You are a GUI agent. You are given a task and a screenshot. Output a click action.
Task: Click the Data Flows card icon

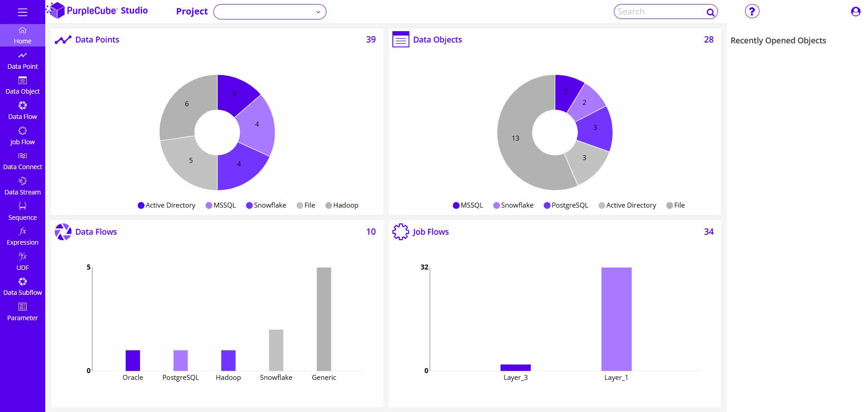pyautogui.click(x=63, y=232)
